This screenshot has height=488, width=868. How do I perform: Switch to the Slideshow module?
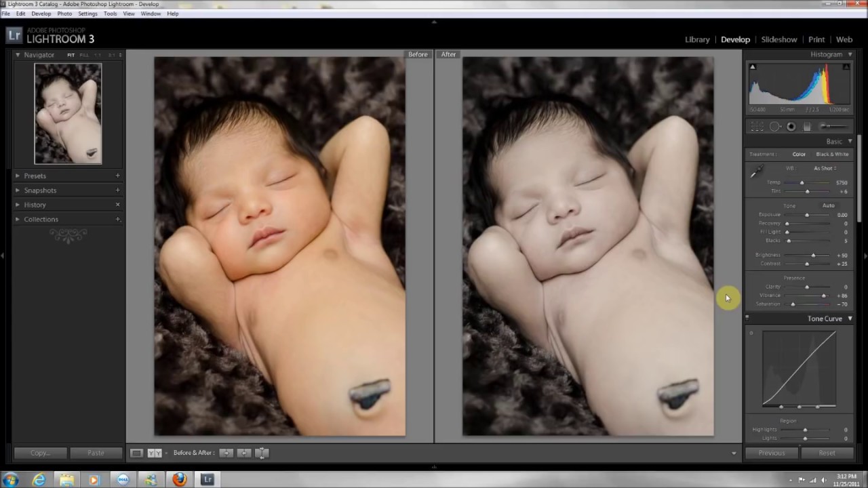(x=779, y=39)
